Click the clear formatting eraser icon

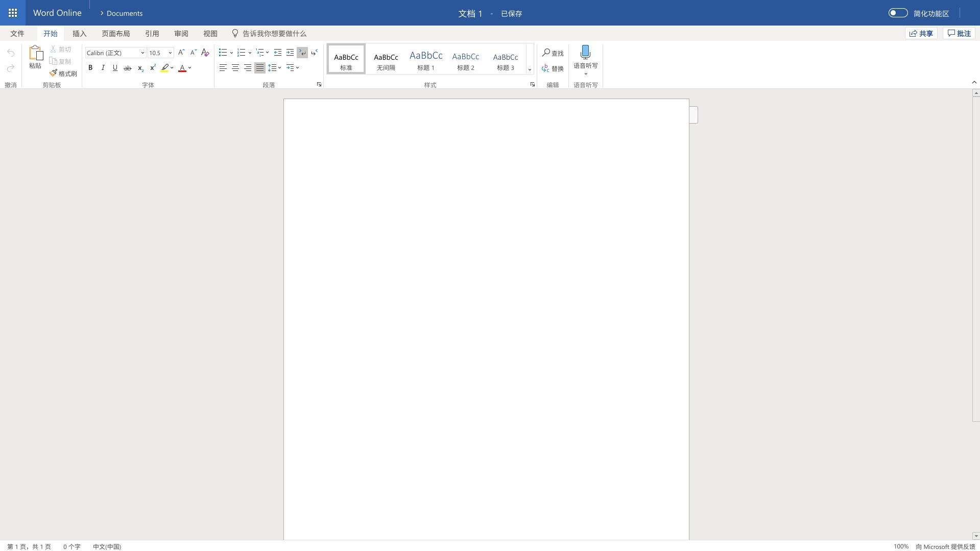point(205,53)
